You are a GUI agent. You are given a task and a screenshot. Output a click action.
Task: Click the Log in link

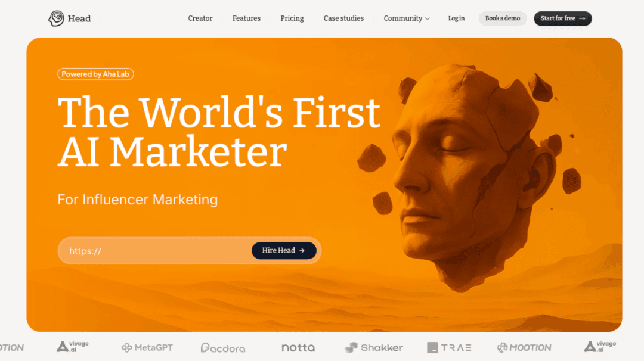456,18
